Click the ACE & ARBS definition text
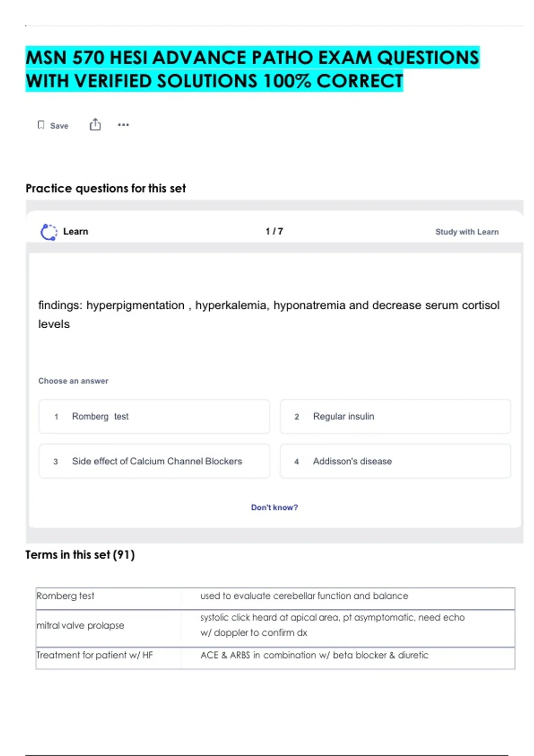This screenshot has width=534, height=756. 314,655
